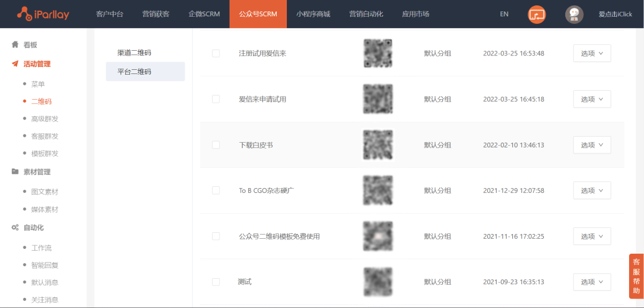
Task: Collapse 活动管理 section in sidebar
Action: 37,64
